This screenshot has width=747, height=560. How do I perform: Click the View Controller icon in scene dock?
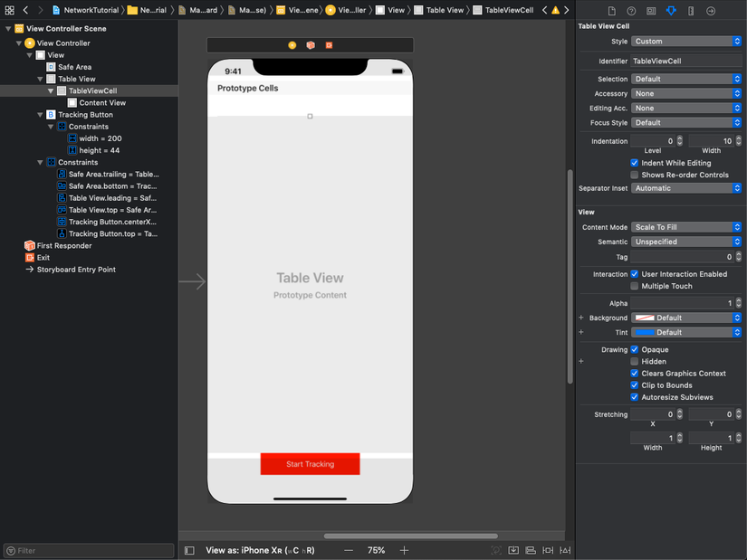[x=292, y=45]
